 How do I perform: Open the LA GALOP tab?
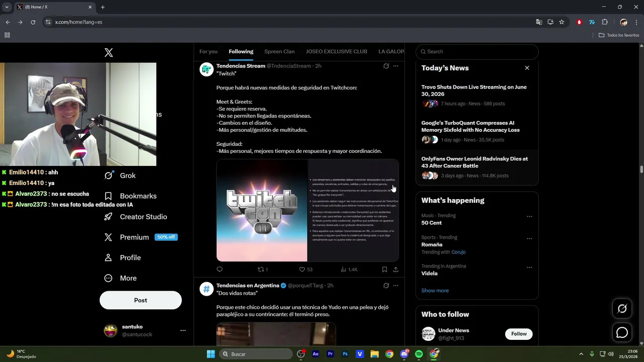pyautogui.click(x=391, y=51)
